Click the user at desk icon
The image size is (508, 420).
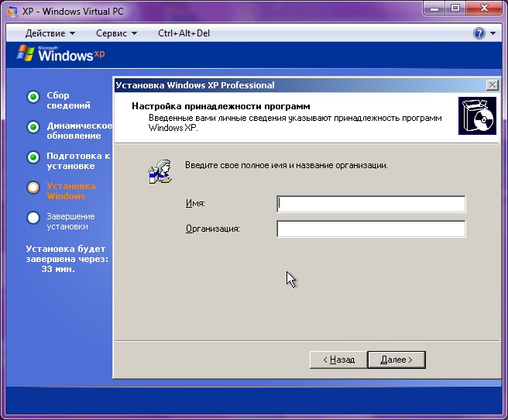(160, 172)
